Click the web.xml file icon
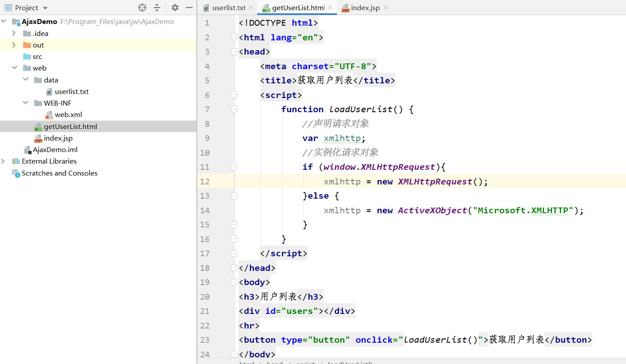 coord(49,115)
